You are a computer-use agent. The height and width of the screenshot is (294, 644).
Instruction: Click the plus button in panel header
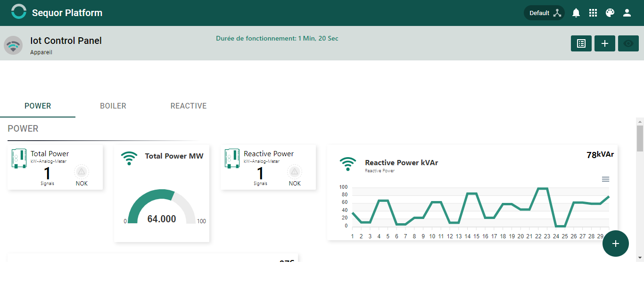pyautogui.click(x=605, y=43)
